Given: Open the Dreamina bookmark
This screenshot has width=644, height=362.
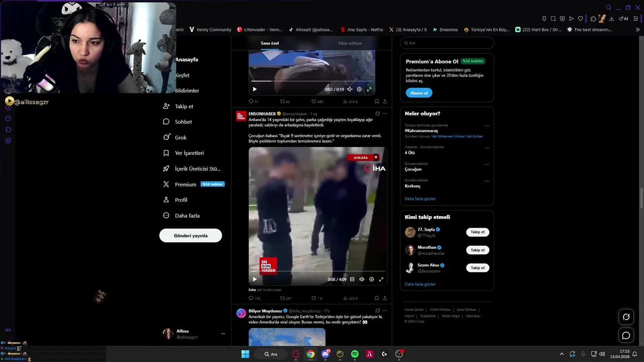Looking at the screenshot, I should pyautogui.click(x=445, y=30).
